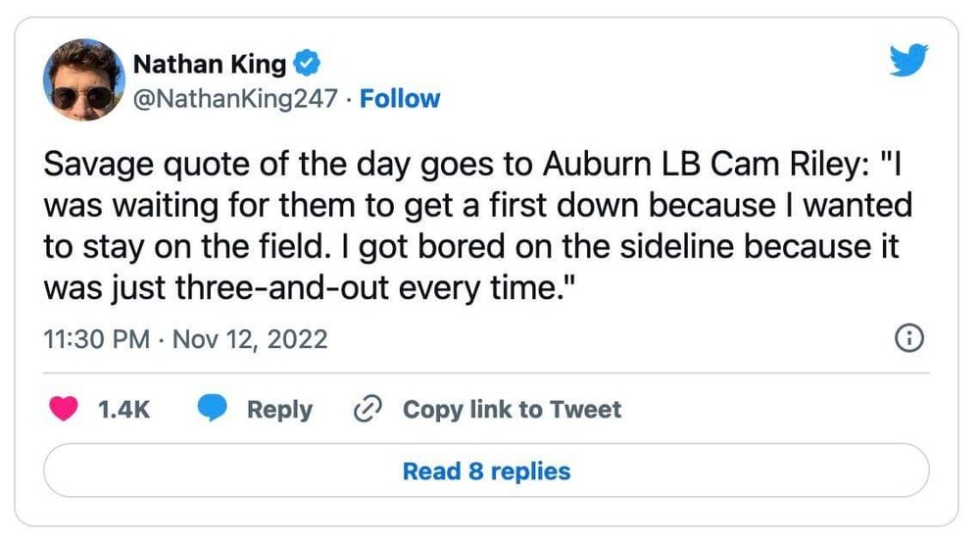The height and width of the screenshot is (545, 980).
Task: Click the blue reply speech bubble icon
Action: [213, 409]
